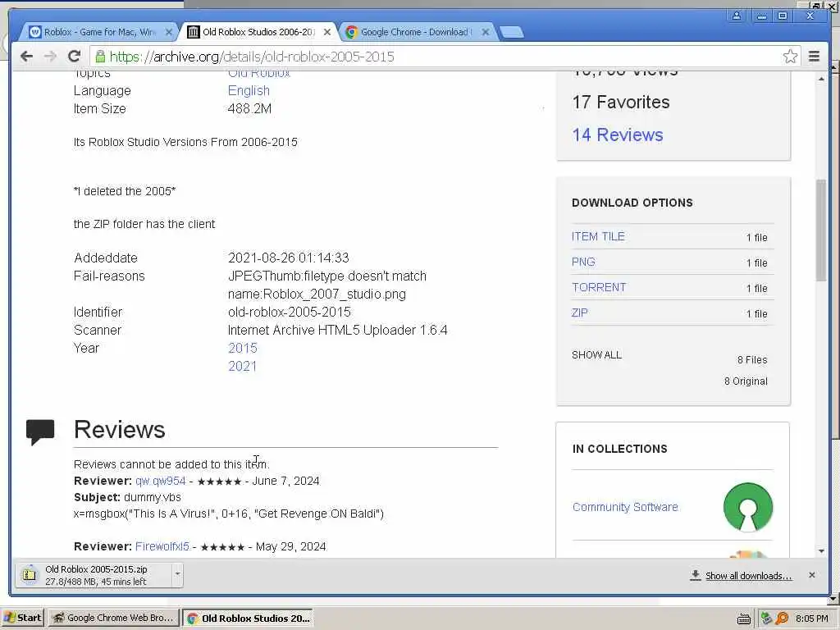Click the Reviews speech bubble icon
Viewport: 840px width, 630px height.
pos(40,431)
